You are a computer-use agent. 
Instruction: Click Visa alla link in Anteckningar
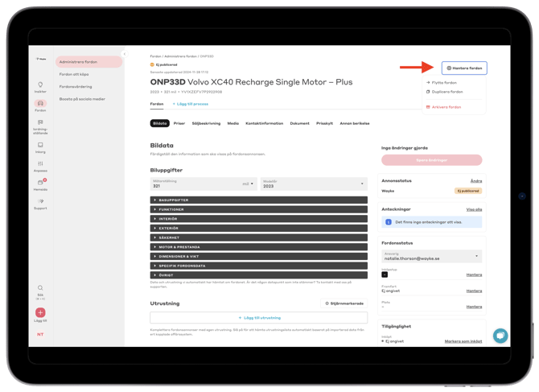tap(474, 209)
